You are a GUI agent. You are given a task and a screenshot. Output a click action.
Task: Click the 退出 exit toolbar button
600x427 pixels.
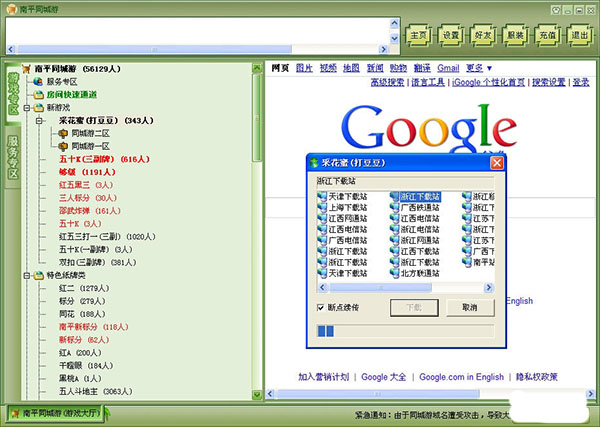[578, 34]
